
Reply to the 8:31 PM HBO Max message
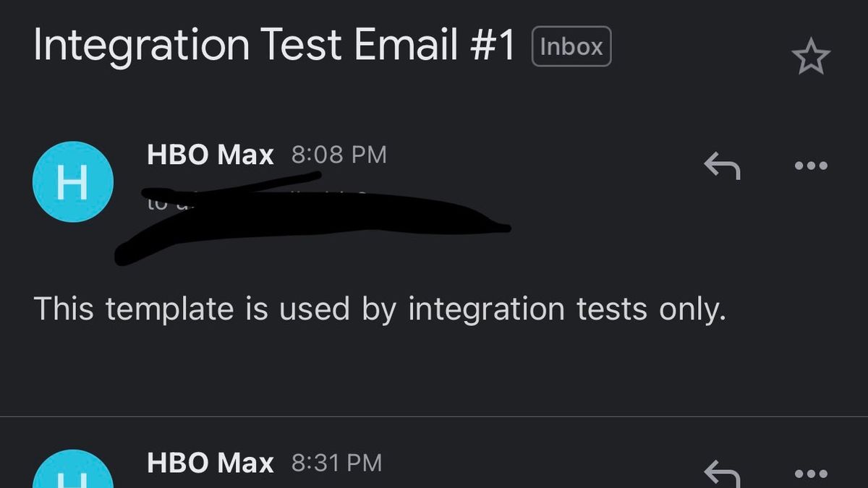[722, 474]
